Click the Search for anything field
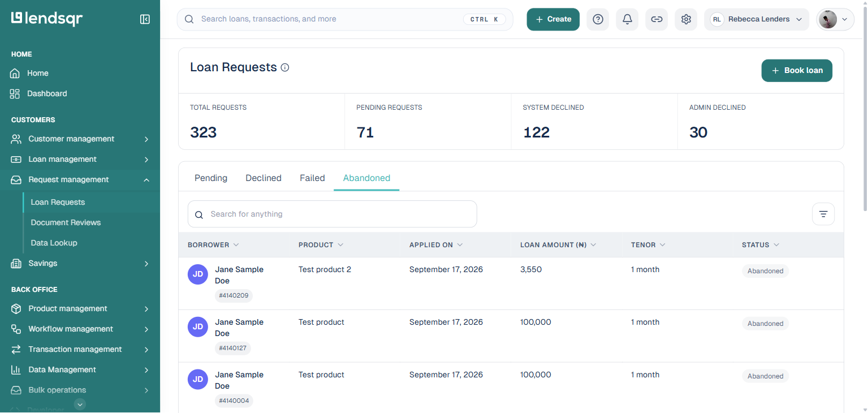 pyautogui.click(x=332, y=214)
